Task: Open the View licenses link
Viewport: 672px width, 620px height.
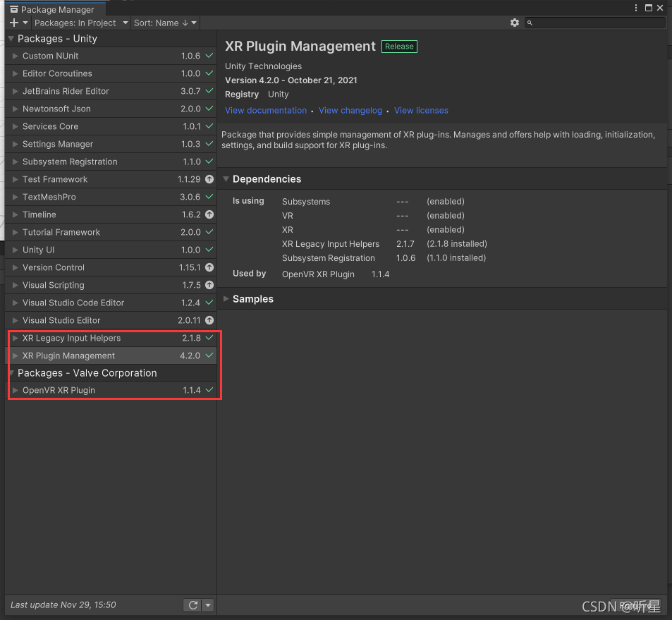Action: 421,111
